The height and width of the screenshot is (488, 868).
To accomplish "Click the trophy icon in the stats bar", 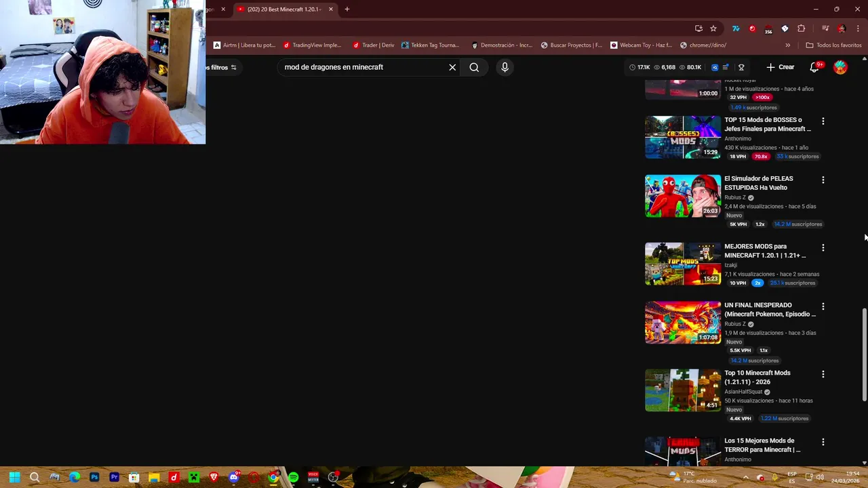I will pyautogui.click(x=741, y=67).
